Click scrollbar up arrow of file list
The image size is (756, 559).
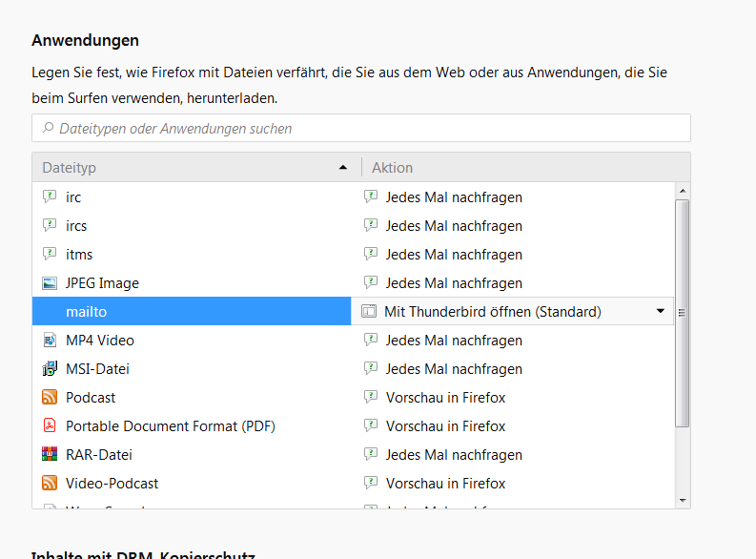[683, 191]
